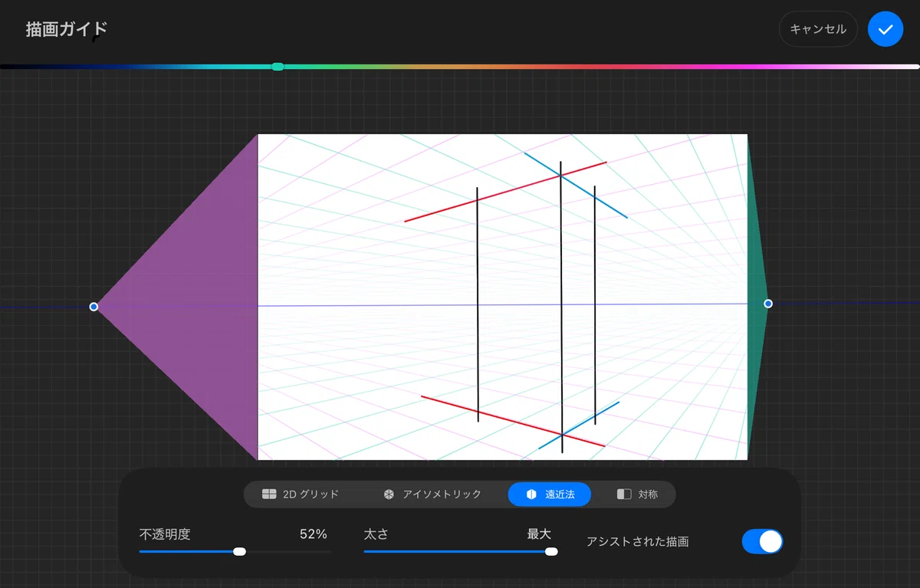Click the アシストされた描画 label
Image resolution: width=920 pixels, height=588 pixels.
click(638, 541)
